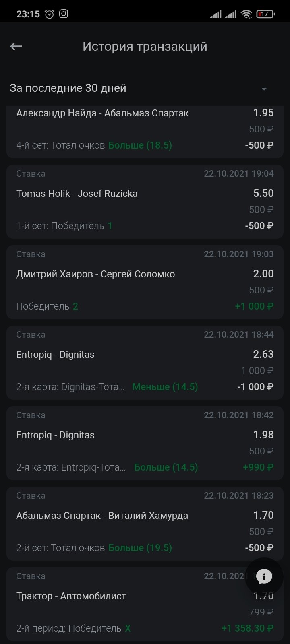The image size is (290, 644).
Task: Tap the +1 000 ₽ winning amount
Action: coord(254,306)
